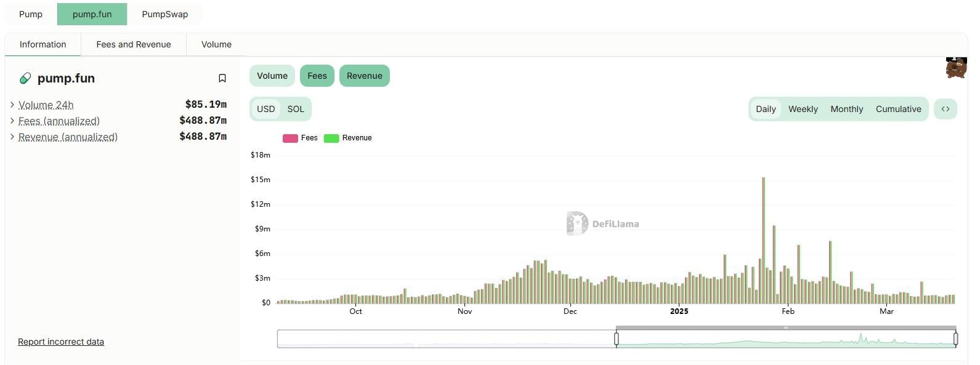Click the $15m y-axis label
The height and width of the screenshot is (365, 980).
(261, 180)
